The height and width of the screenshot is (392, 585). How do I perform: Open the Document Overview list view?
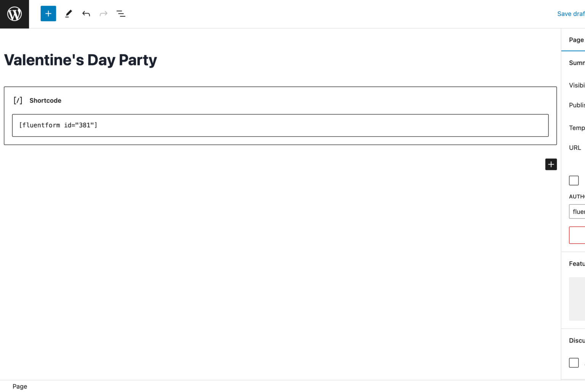tap(121, 13)
